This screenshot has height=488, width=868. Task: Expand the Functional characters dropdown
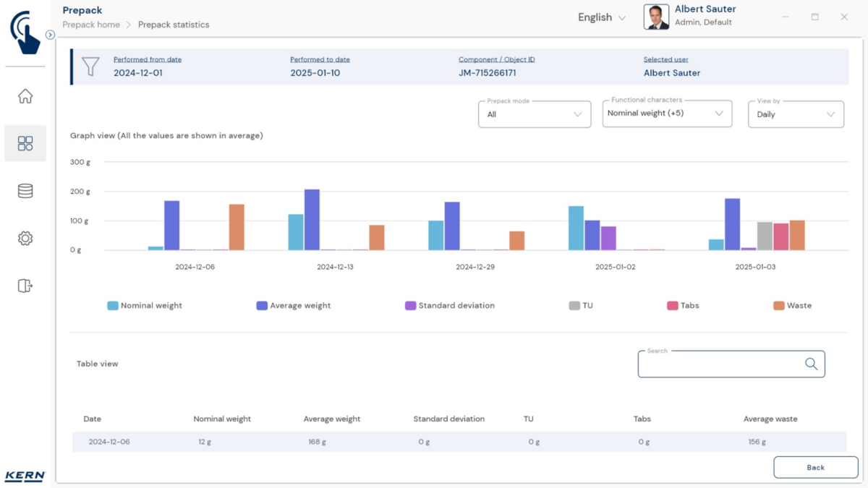666,114
